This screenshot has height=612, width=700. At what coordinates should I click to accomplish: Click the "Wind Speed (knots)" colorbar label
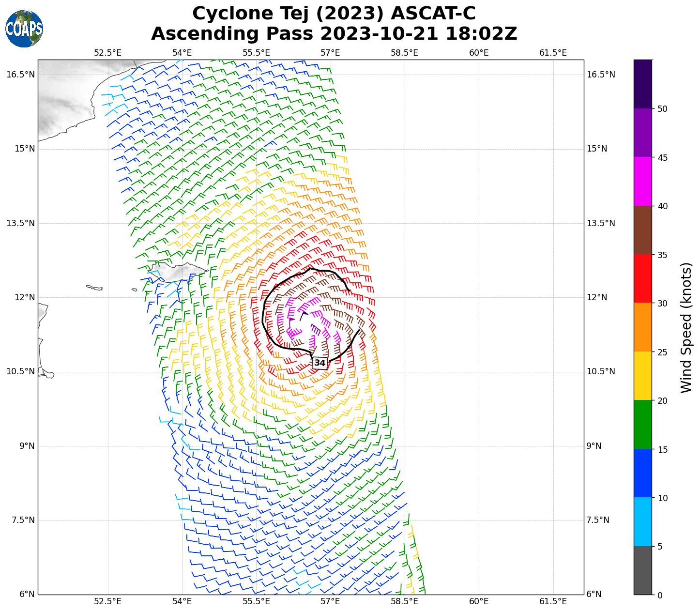[686, 328]
